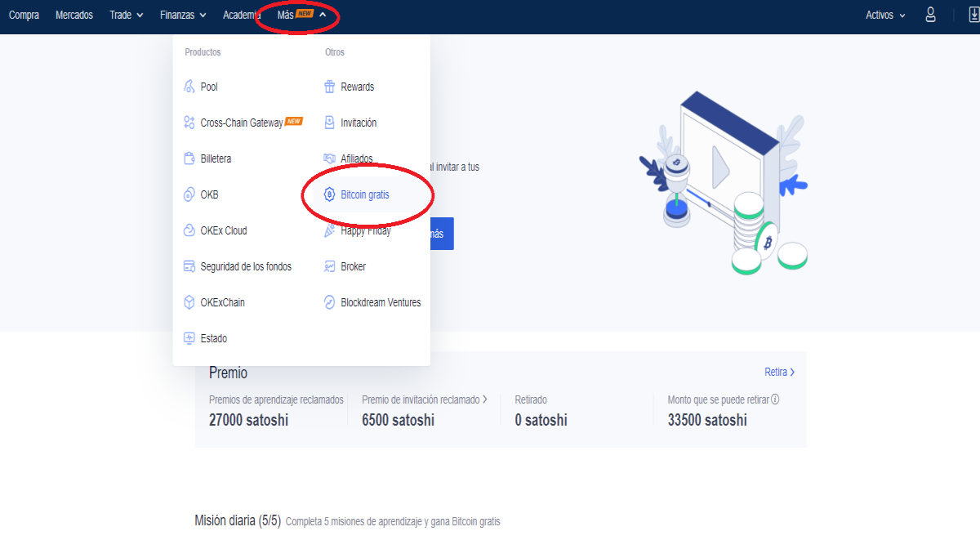Viewport: 980px width, 549px height.
Task: Click the Retira withdraw link
Action: [779, 372]
